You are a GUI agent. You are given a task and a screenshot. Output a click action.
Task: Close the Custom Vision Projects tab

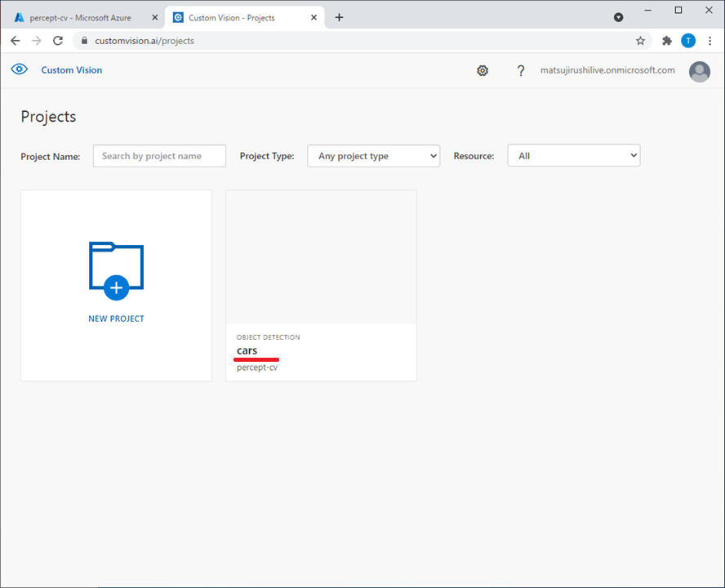314,18
